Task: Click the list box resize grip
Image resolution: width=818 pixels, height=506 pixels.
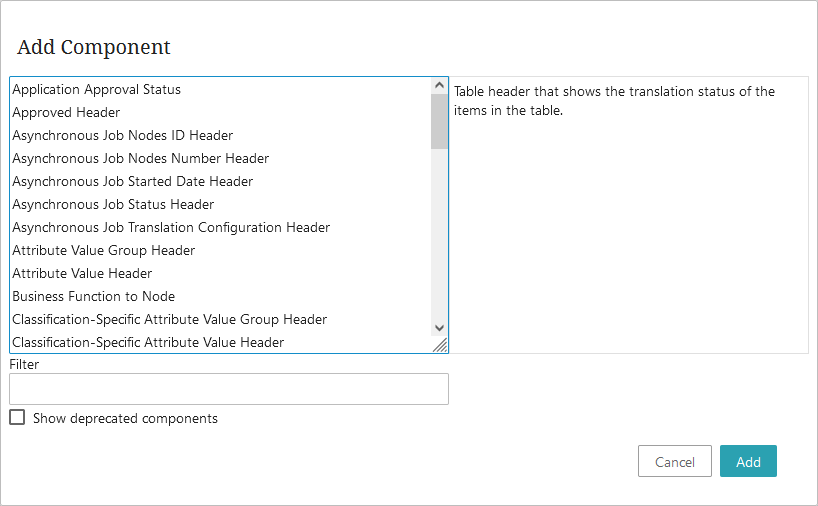Action: click(x=440, y=345)
